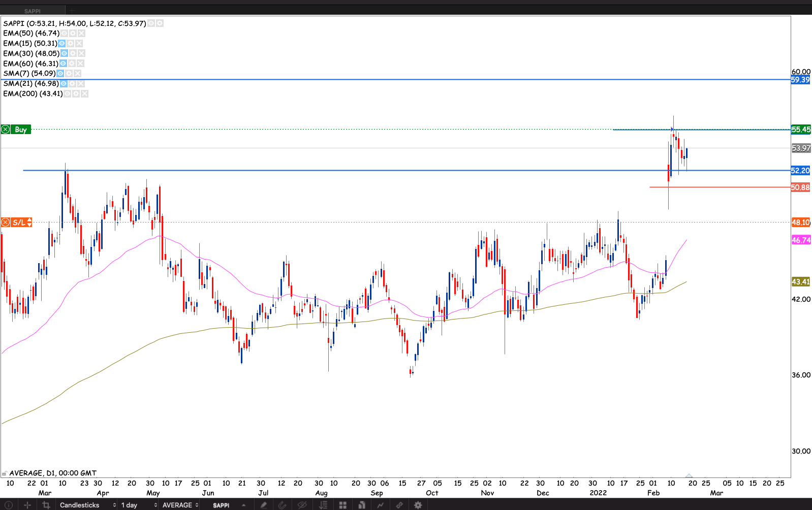Select the 59.39 blue price level marker

pos(800,80)
